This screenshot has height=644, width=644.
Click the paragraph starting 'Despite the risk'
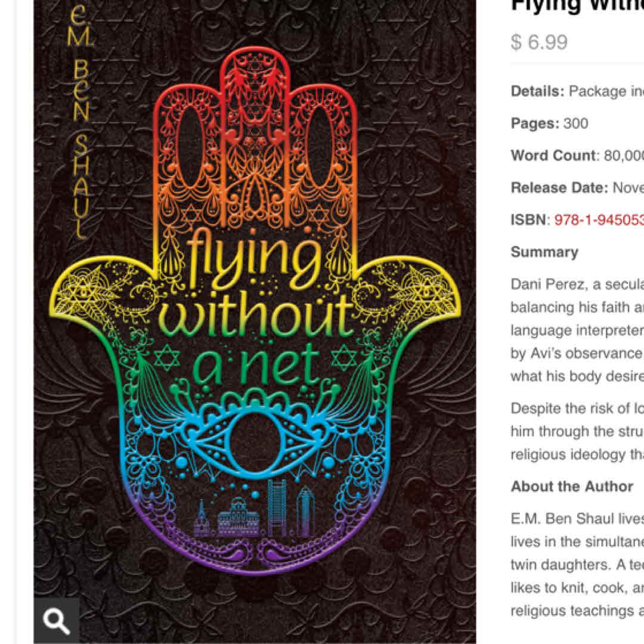pyautogui.click(x=577, y=431)
